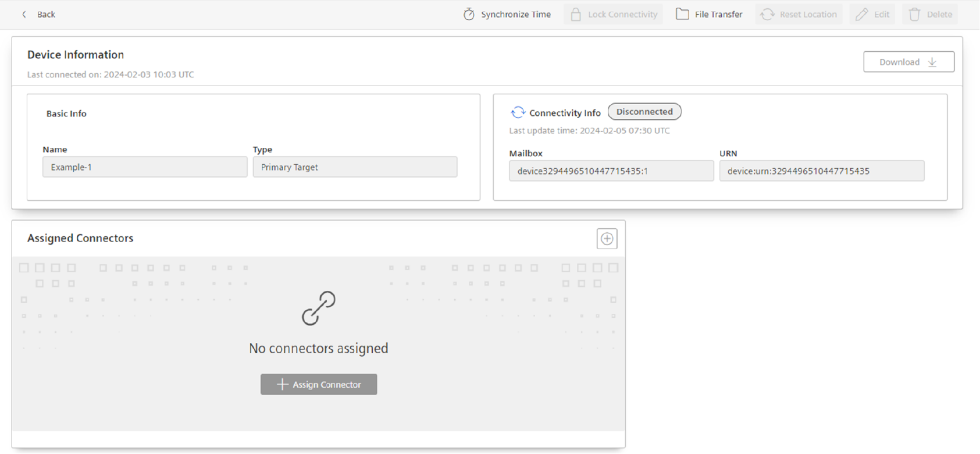Click the chain link icon in connectors panel

(x=319, y=308)
